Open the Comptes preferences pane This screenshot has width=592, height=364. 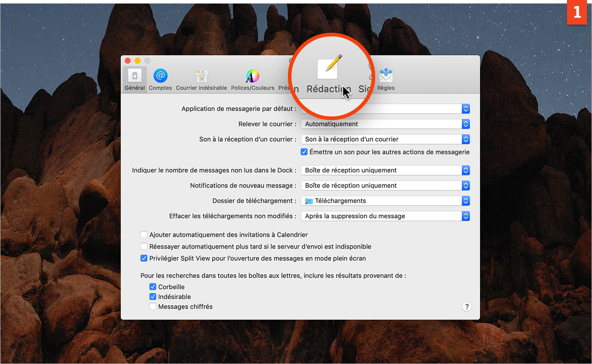click(x=160, y=80)
